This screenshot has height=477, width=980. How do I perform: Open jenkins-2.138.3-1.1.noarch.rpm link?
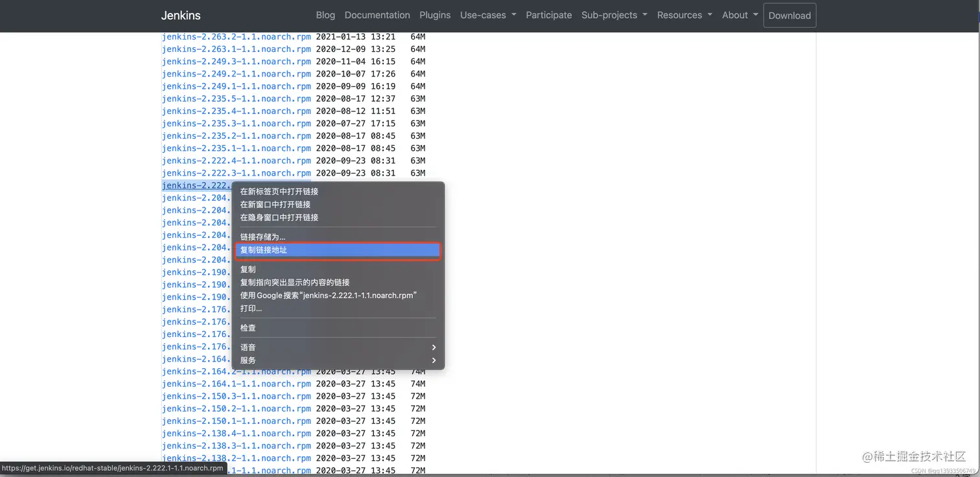pyautogui.click(x=237, y=446)
